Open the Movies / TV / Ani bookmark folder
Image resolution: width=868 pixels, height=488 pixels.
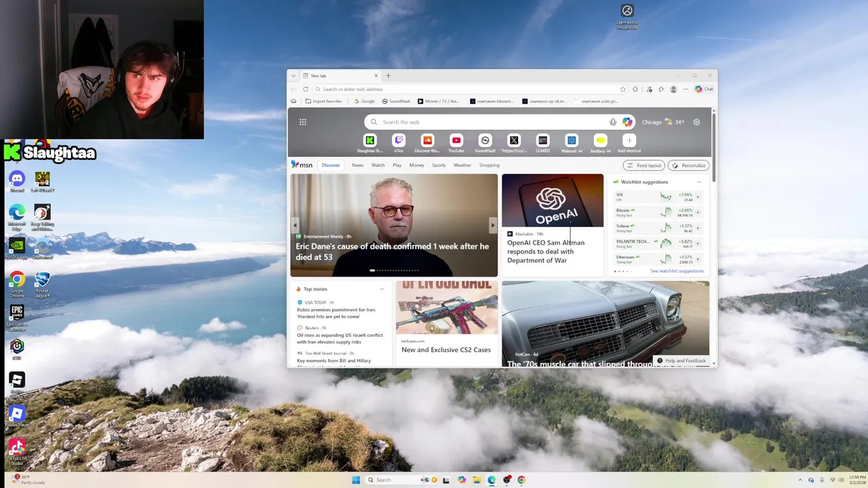pos(439,101)
